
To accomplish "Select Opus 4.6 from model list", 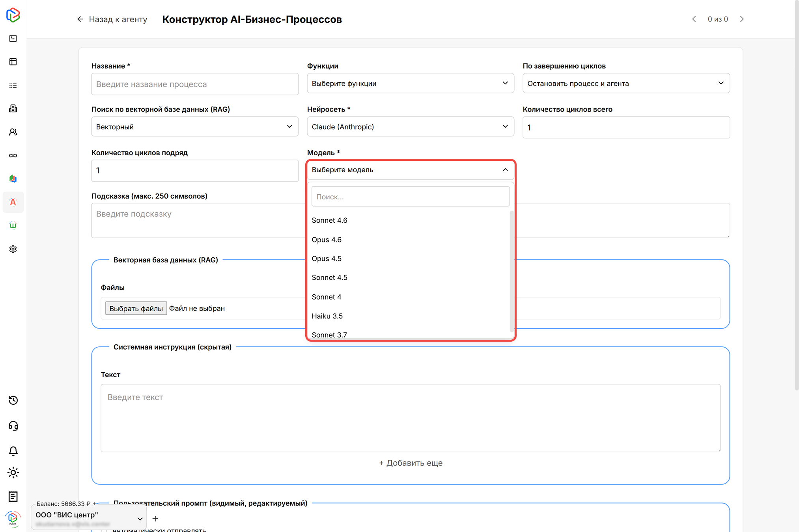I will click(x=327, y=240).
